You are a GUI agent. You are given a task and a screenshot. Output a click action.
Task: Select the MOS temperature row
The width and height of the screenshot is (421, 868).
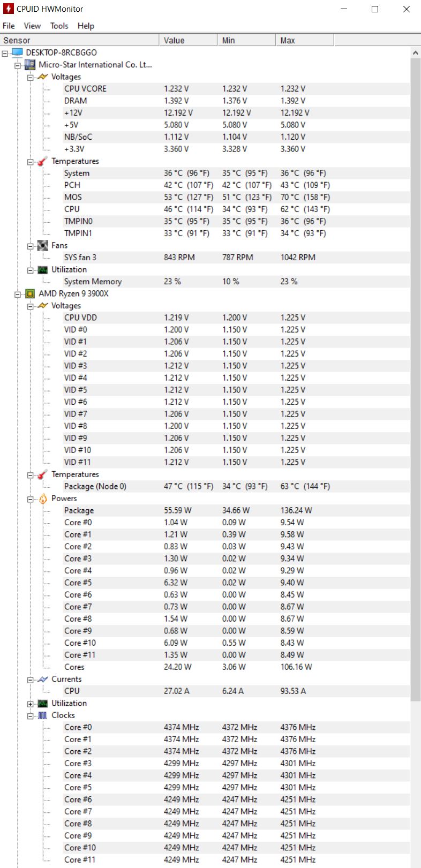pyautogui.click(x=236, y=197)
